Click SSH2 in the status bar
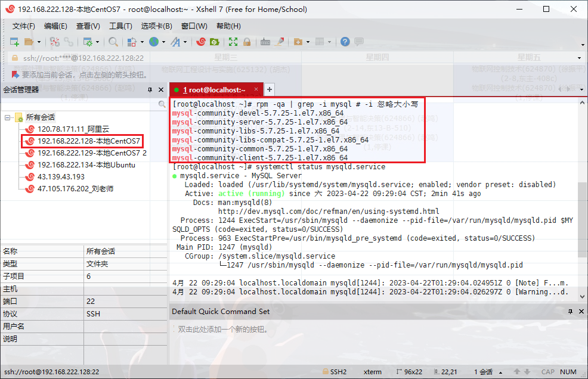This screenshot has height=379, width=588. [x=335, y=372]
